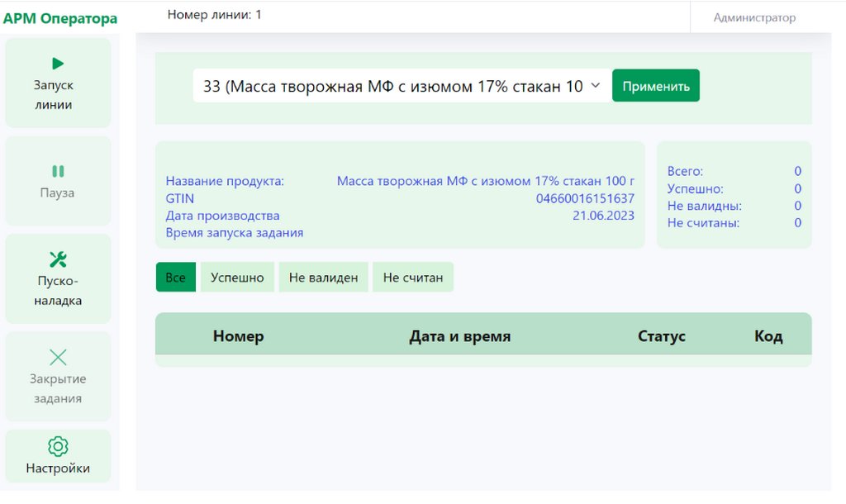The width and height of the screenshot is (846, 504).
Task: Open Настройки via its text label
Action: (x=58, y=468)
